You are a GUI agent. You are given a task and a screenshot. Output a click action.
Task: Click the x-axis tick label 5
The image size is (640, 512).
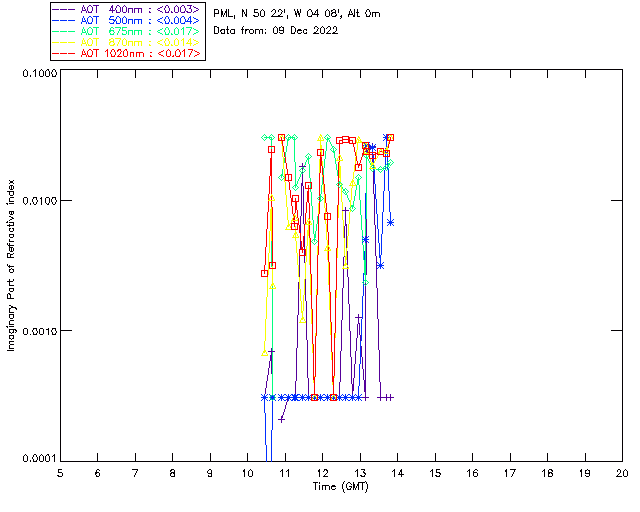click(60, 473)
